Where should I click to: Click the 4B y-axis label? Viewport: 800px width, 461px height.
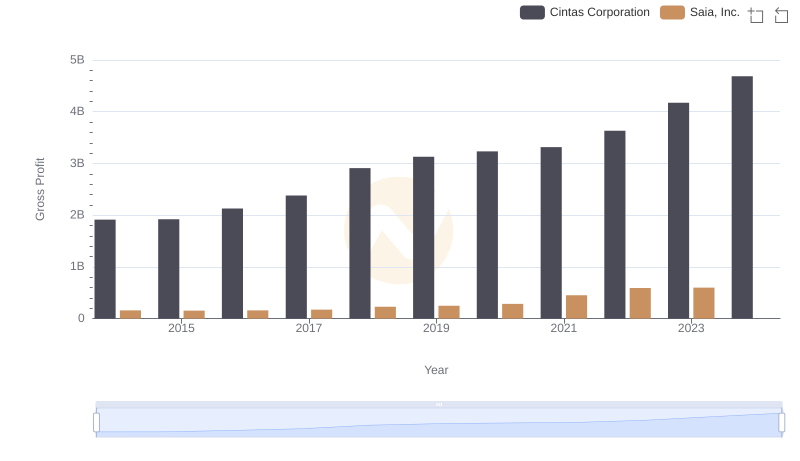click(77, 111)
